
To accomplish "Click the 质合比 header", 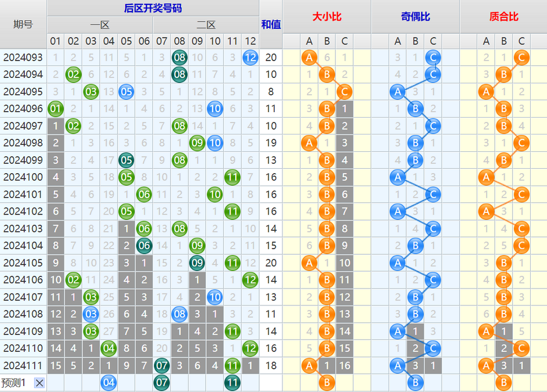I will click(504, 16).
